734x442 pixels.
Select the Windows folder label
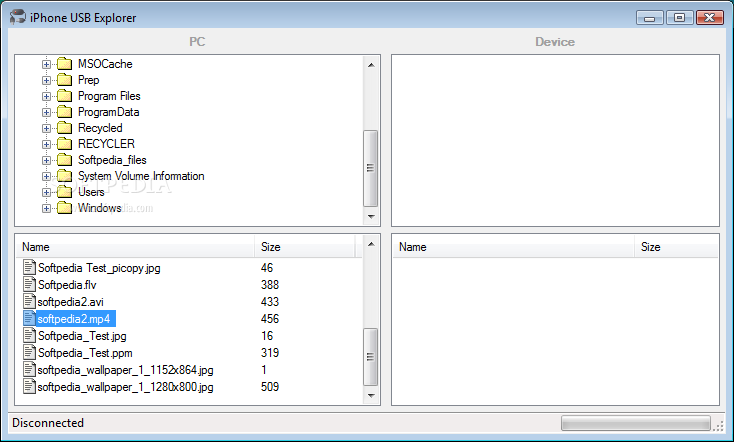(100, 208)
